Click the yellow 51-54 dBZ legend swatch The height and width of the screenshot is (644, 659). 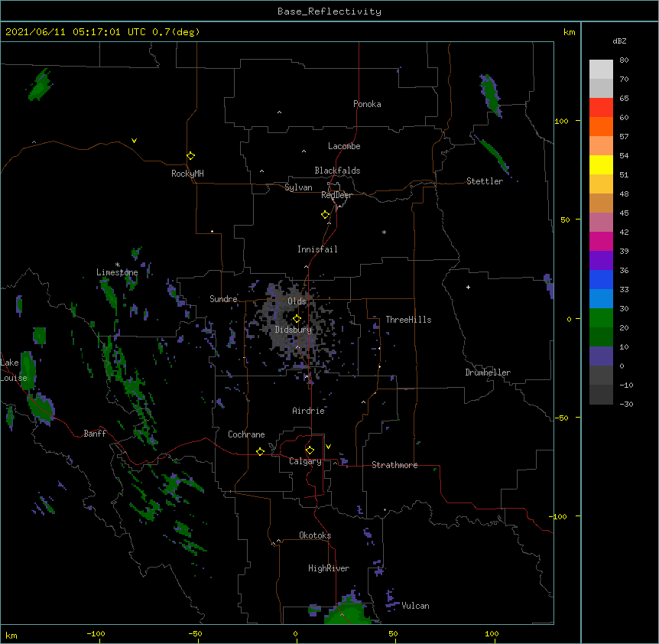(x=601, y=165)
